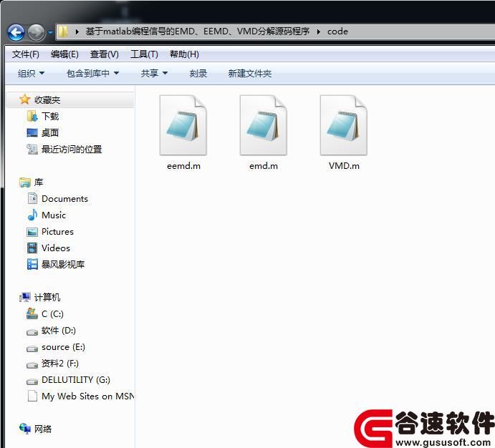Click the Videos film icon
495x448 pixels.
pyautogui.click(x=32, y=248)
